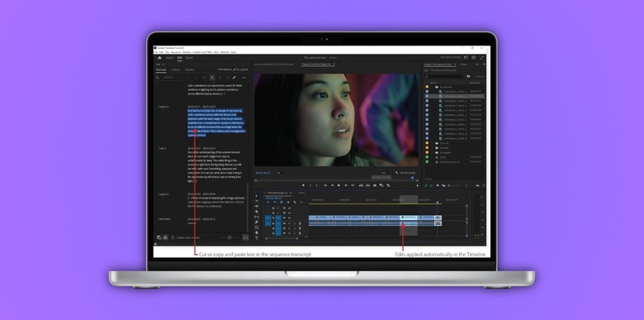Open transcript more options ellipsis menu
This screenshot has width=644, height=320.
(244, 78)
